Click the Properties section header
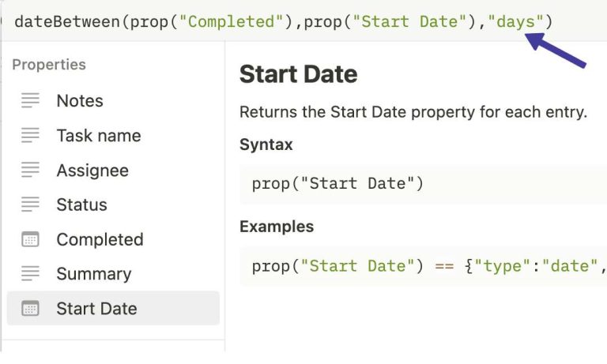 click(x=49, y=65)
